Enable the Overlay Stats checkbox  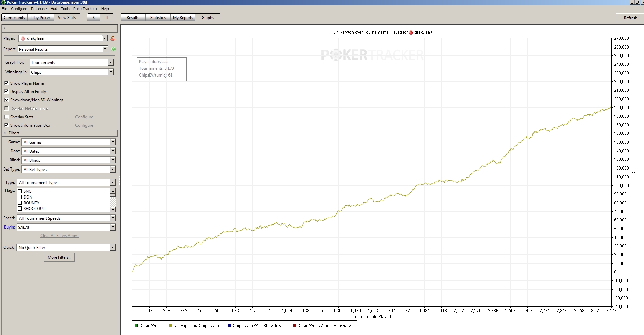(6, 117)
